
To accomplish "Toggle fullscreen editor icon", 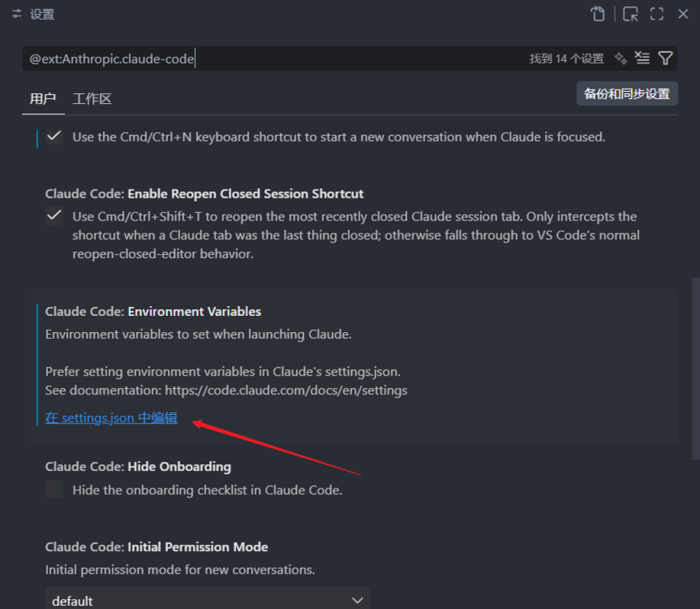I will pos(657,14).
